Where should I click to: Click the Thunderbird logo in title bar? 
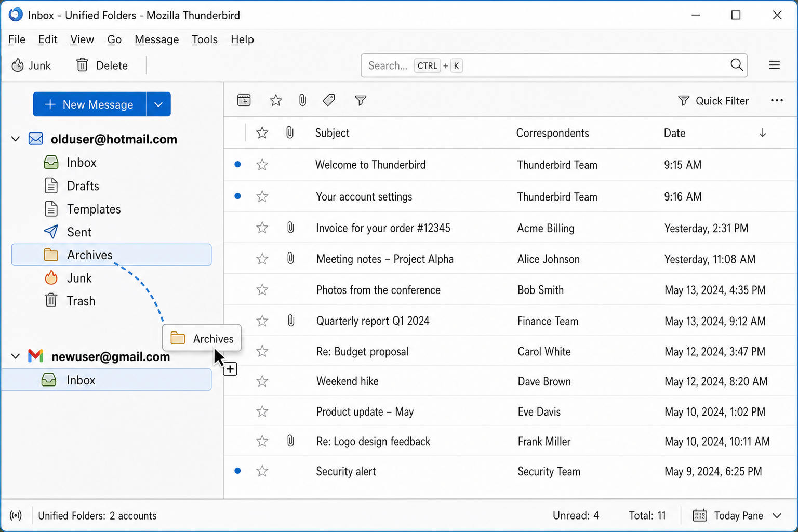(16, 14)
